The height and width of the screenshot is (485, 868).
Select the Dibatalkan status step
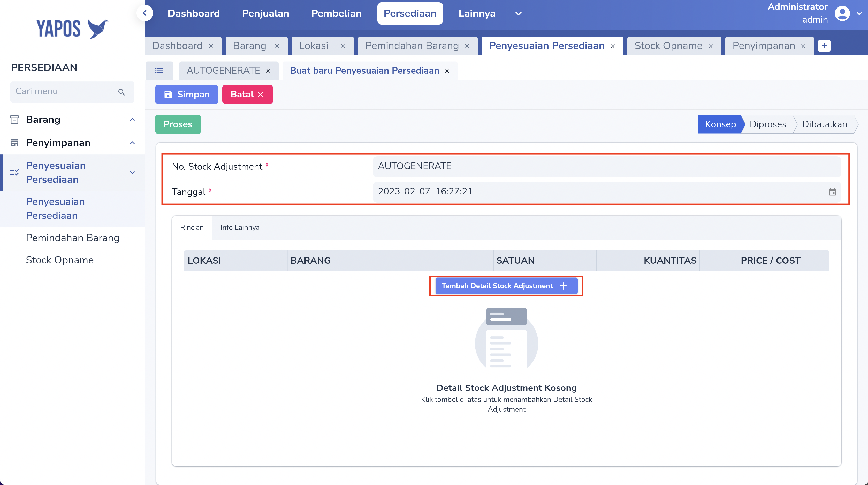(x=825, y=124)
